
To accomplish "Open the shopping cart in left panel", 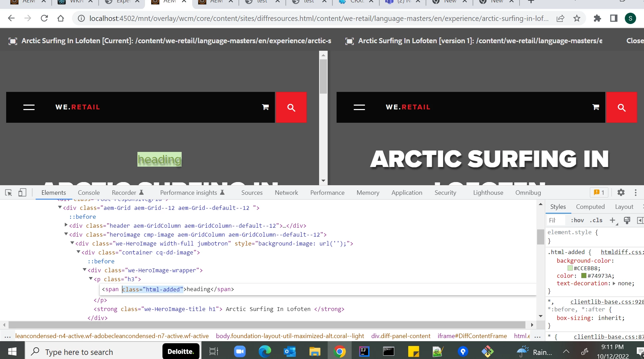I will (265, 107).
